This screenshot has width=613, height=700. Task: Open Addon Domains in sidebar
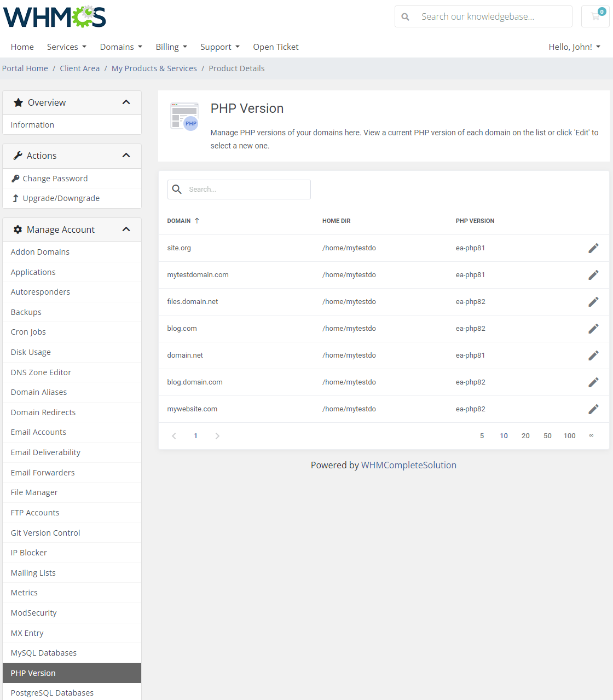coord(72,252)
